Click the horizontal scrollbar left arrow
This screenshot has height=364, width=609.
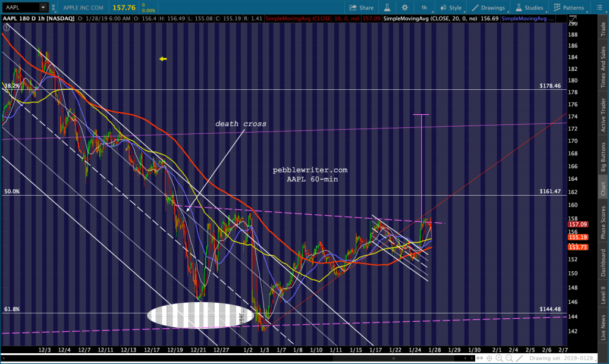[4, 358]
